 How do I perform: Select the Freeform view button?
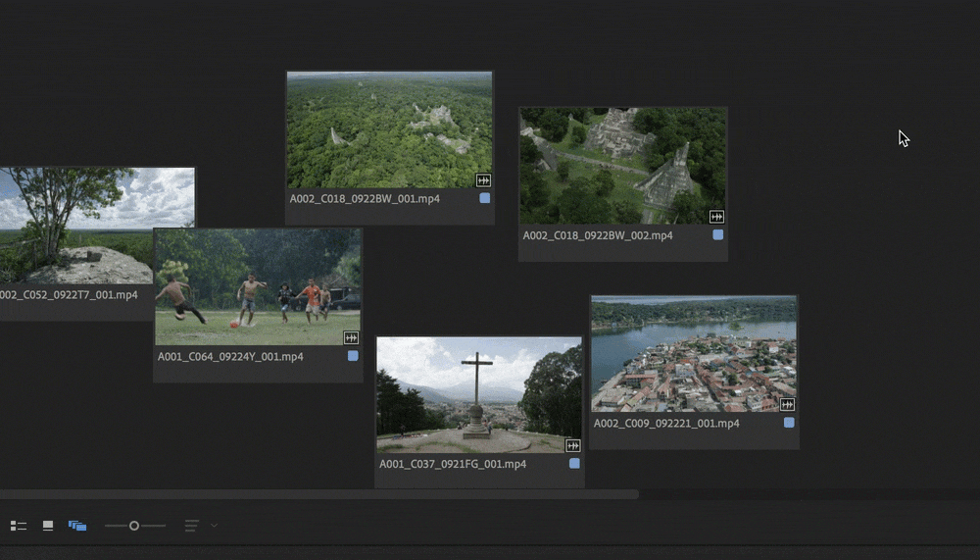[x=77, y=526]
